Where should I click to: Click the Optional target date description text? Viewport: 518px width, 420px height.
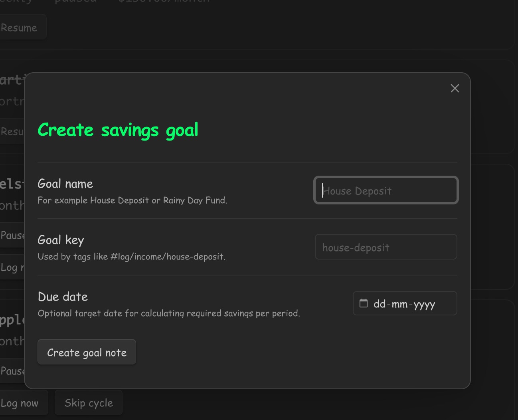coord(169,313)
